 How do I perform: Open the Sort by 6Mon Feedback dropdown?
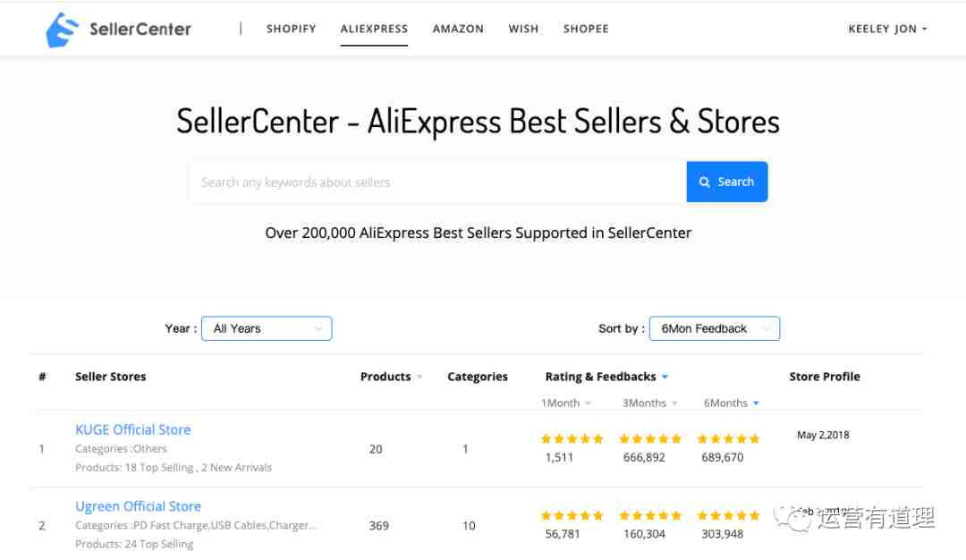(715, 328)
